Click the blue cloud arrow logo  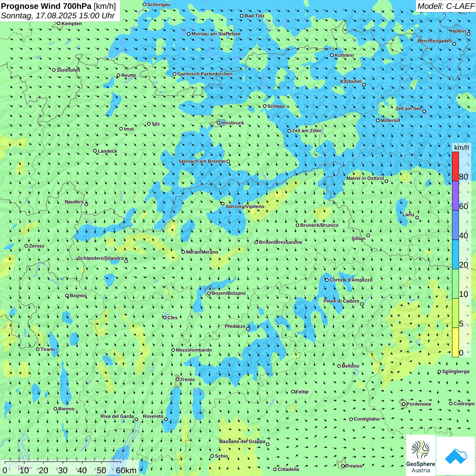456,456
